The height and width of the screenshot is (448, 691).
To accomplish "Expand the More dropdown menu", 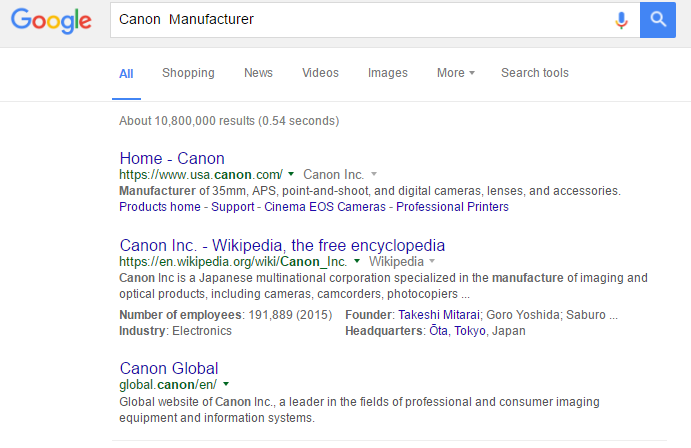I will click(455, 73).
